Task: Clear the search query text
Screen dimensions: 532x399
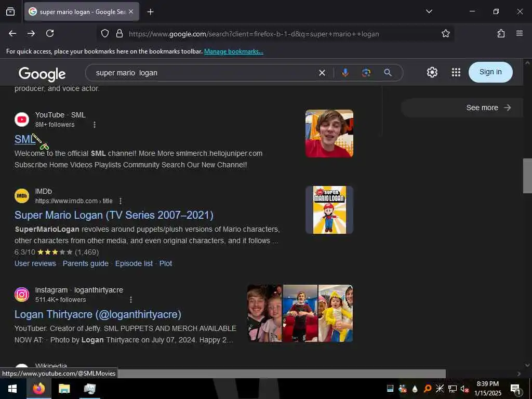Action: 322,73
